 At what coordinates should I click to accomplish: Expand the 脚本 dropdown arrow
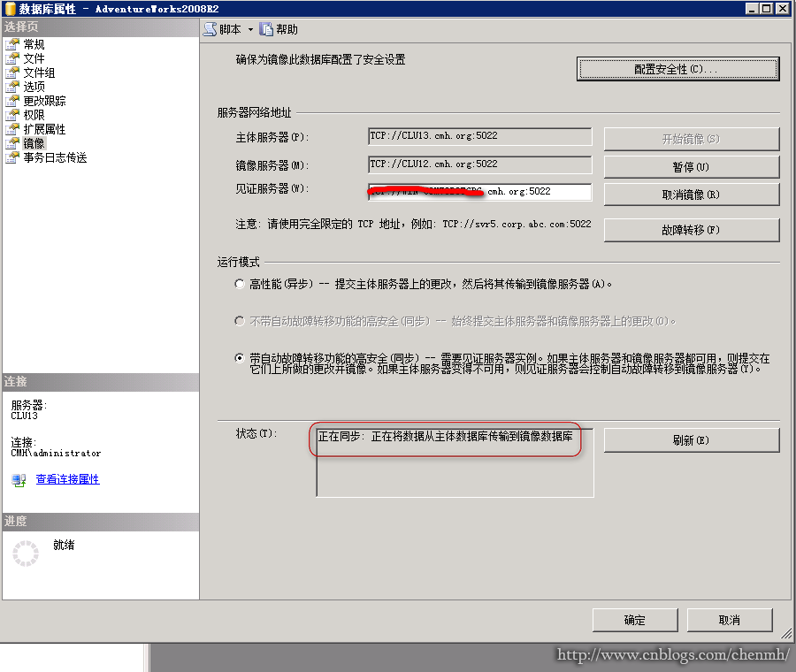point(250,30)
